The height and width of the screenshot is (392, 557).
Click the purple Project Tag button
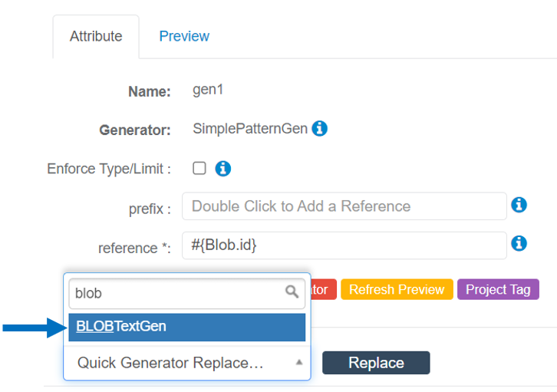(x=498, y=289)
